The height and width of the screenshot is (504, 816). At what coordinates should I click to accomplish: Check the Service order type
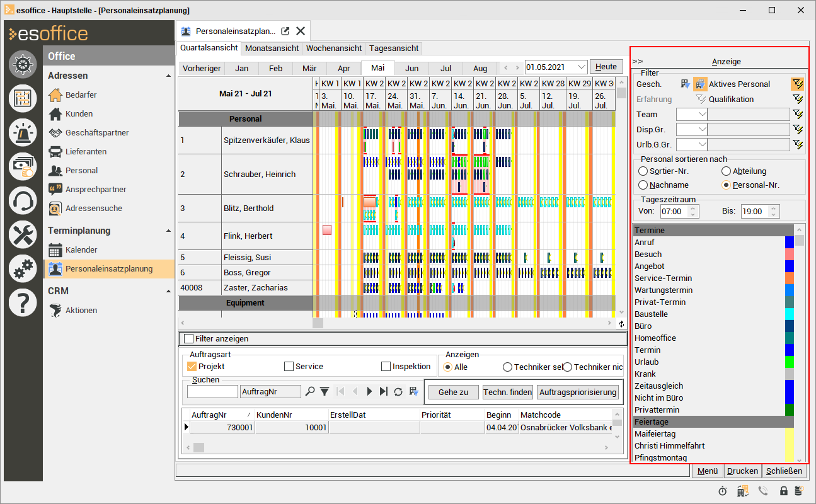point(289,366)
